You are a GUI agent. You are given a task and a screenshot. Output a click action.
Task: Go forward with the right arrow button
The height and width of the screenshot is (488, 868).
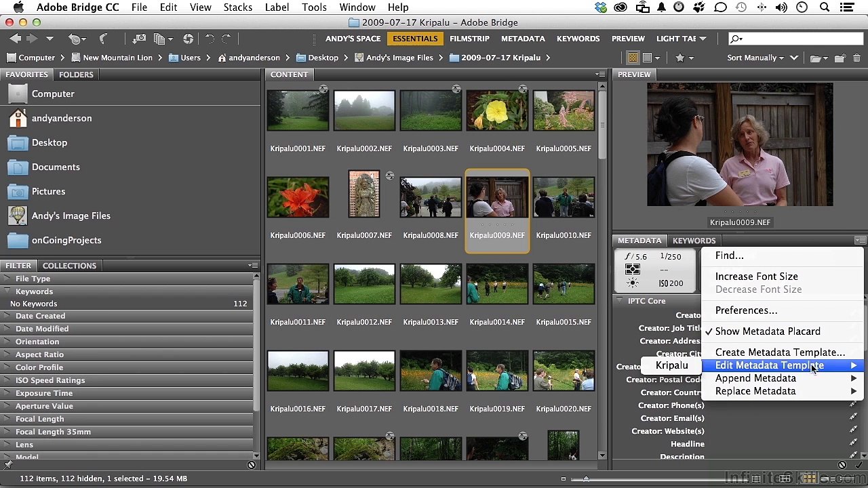(x=31, y=39)
